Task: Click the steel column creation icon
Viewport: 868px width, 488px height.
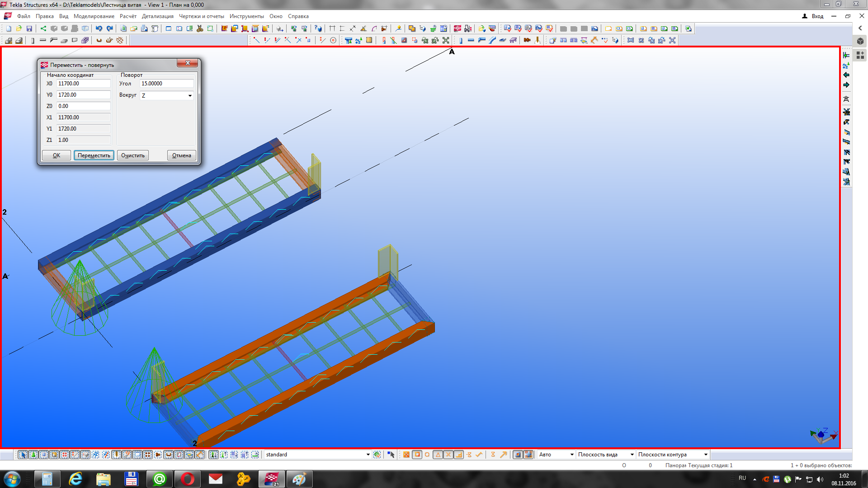Action: coord(33,41)
